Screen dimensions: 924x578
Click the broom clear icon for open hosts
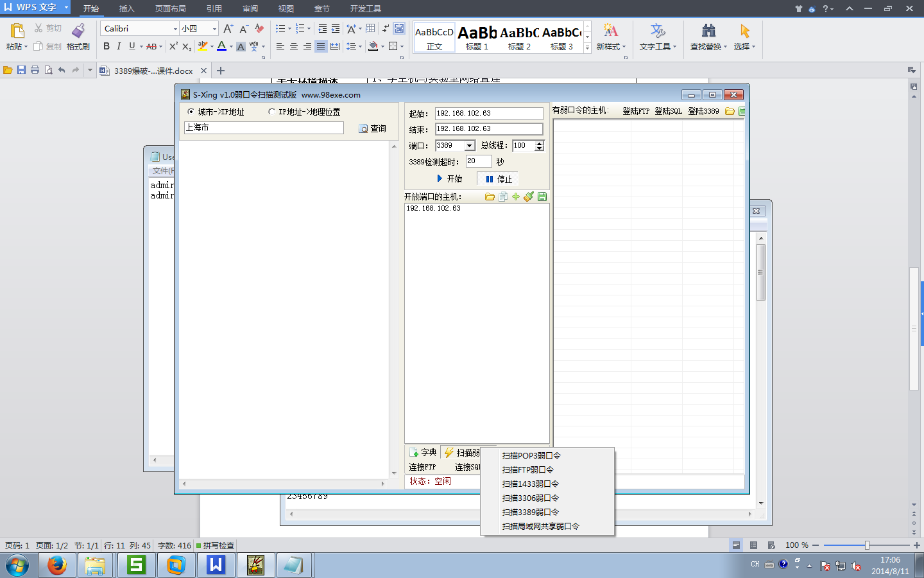click(x=529, y=197)
